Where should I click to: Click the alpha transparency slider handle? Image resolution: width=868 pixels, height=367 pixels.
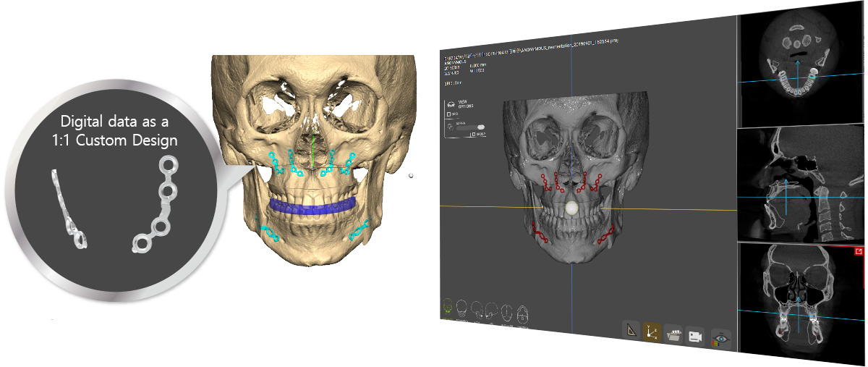(482, 127)
